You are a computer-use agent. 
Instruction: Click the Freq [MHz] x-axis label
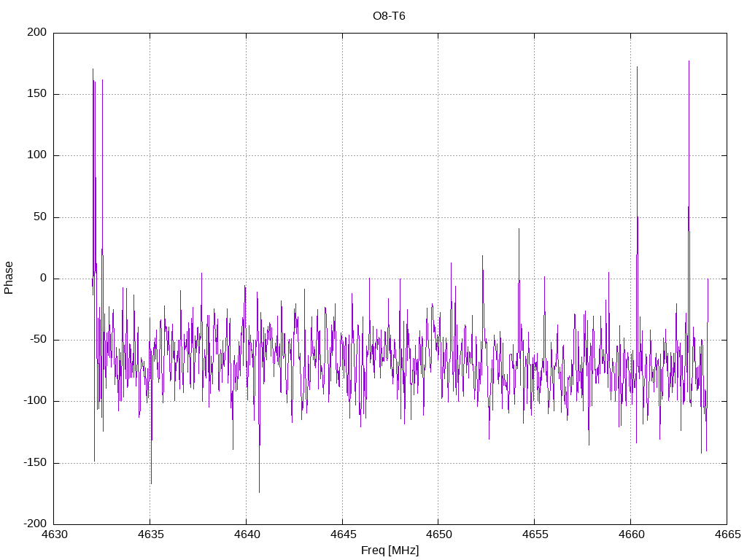coord(390,551)
